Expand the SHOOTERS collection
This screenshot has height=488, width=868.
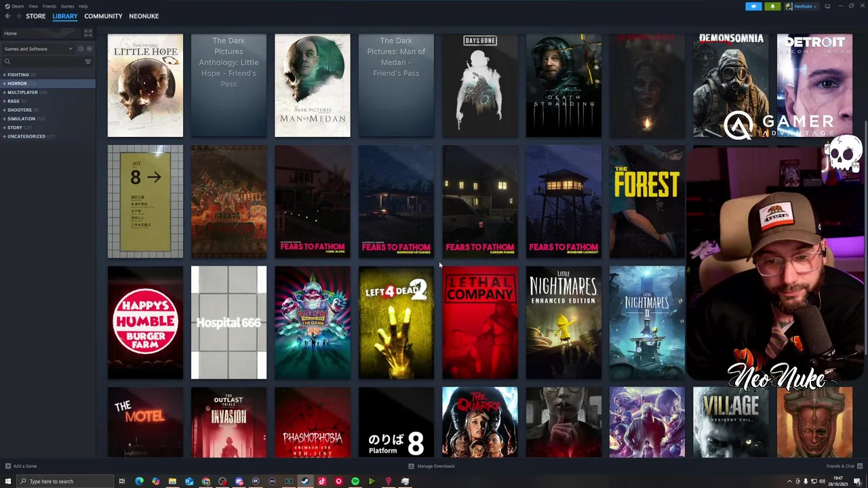[x=5, y=110]
